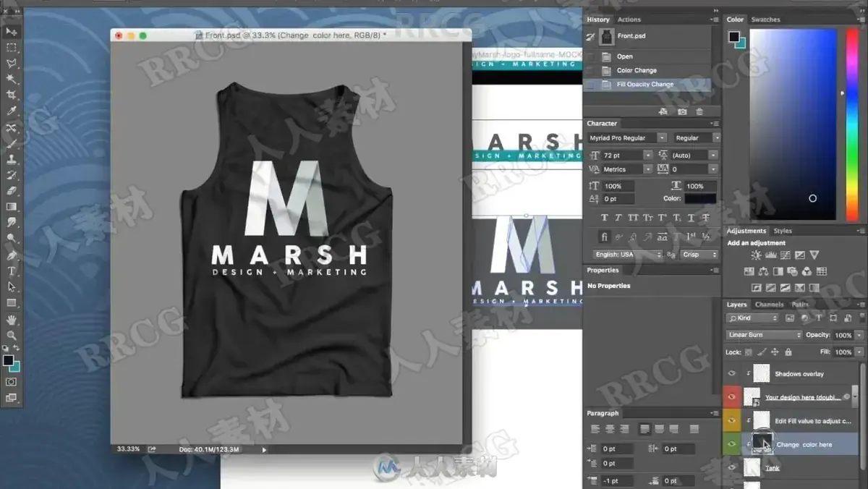Viewport: 868px width, 489px height.
Task: Select the Path Selection tool
Action: [11, 286]
